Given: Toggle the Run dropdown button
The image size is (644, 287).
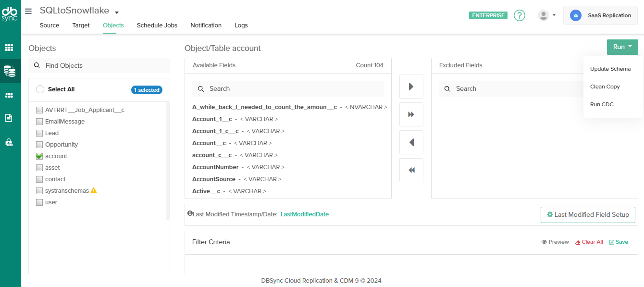Looking at the screenshot, I should (x=622, y=47).
